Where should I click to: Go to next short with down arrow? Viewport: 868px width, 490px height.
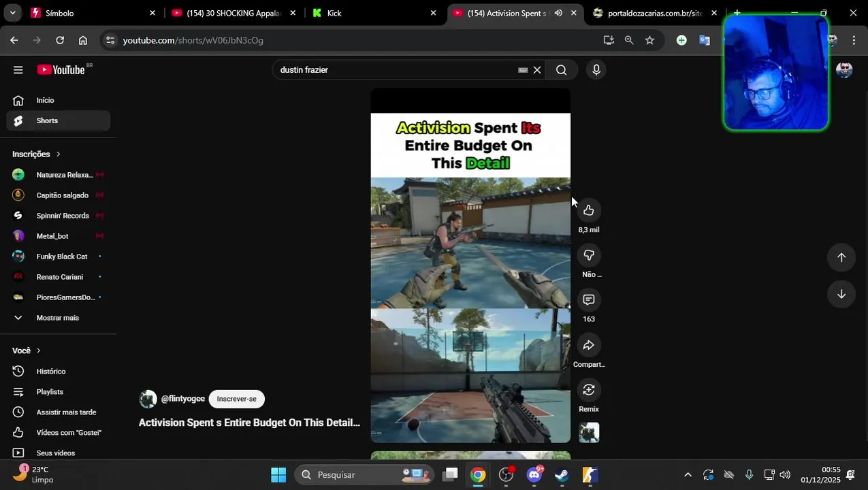841,294
